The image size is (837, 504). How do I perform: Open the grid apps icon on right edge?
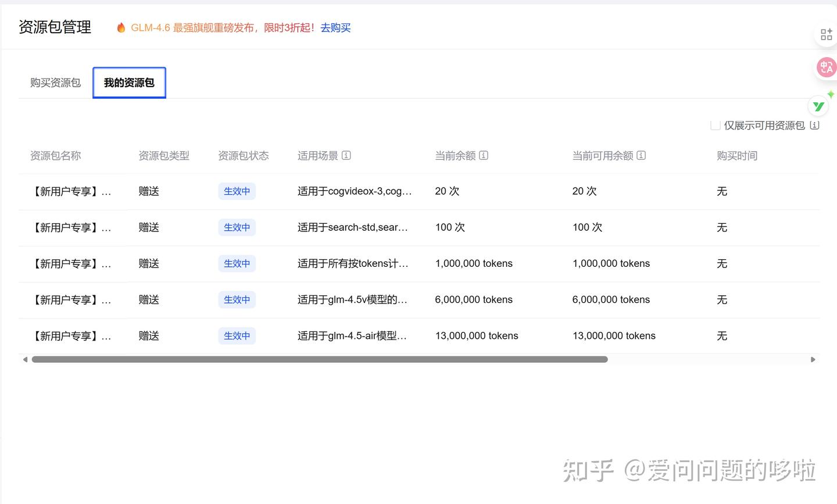pyautogui.click(x=826, y=35)
